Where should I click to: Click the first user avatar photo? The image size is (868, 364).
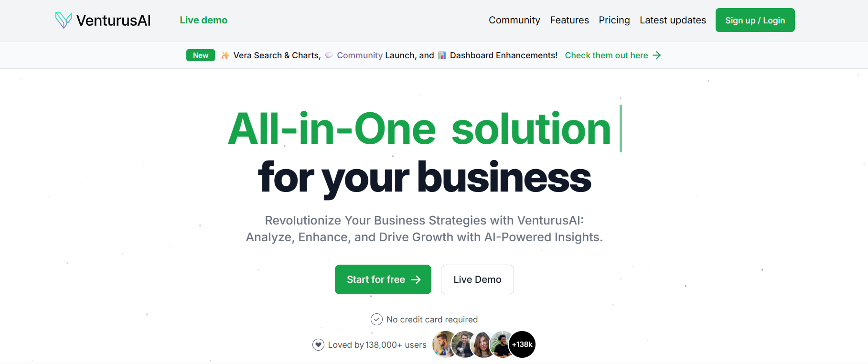444,344
